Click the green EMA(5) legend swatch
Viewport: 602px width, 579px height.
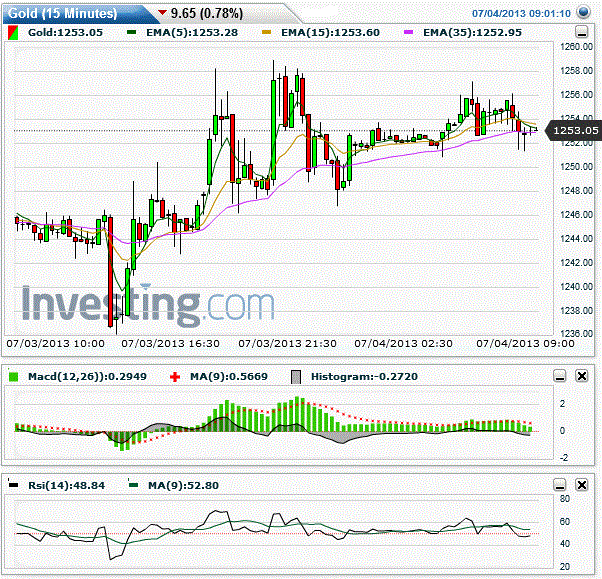click(x=132, y=33)
